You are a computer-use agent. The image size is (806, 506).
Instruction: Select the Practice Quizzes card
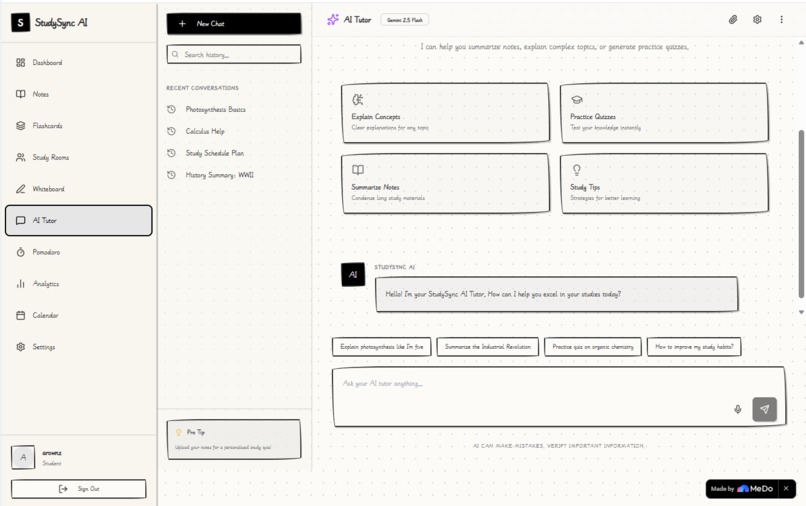point(664,113)
